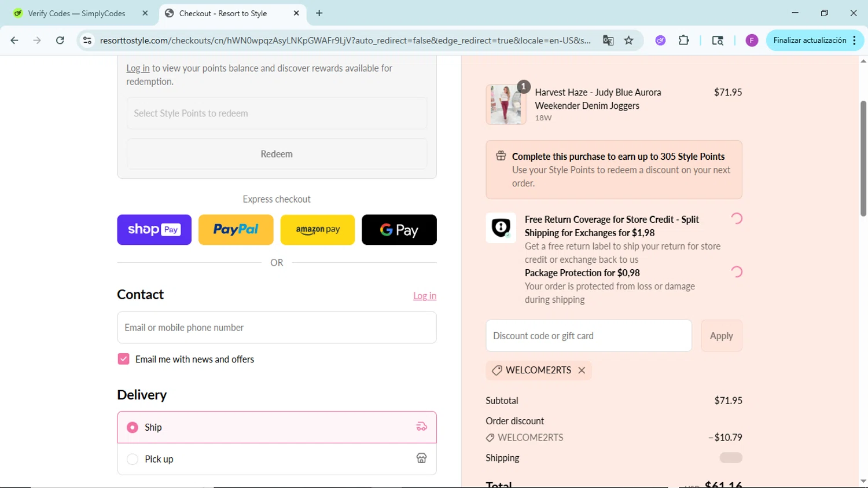This screenshot has height=488, width=868.
Task: Click the WELCOME2RTS order discount text
Action: click(530, 438)
